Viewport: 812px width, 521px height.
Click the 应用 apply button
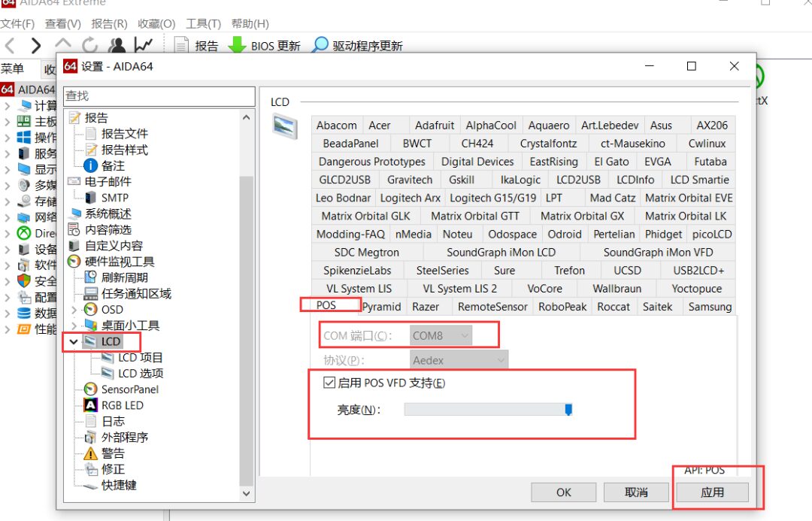(713, 492)
